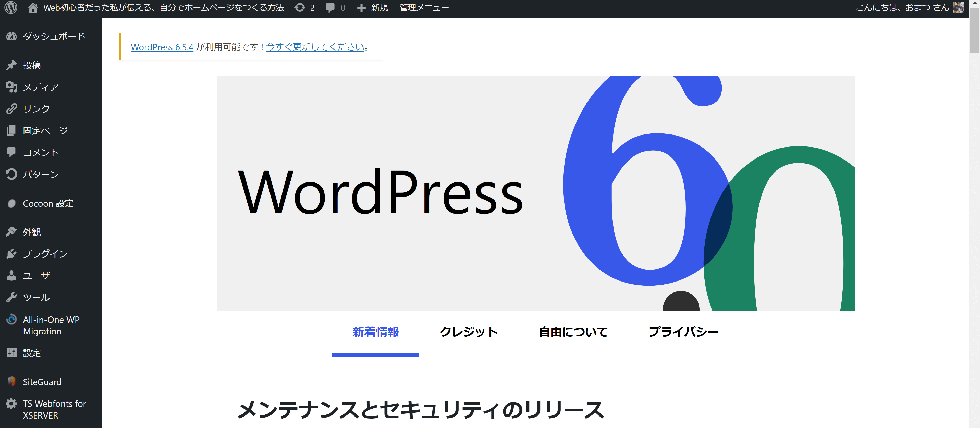Click 今すぐ更新してください update link

315,47
